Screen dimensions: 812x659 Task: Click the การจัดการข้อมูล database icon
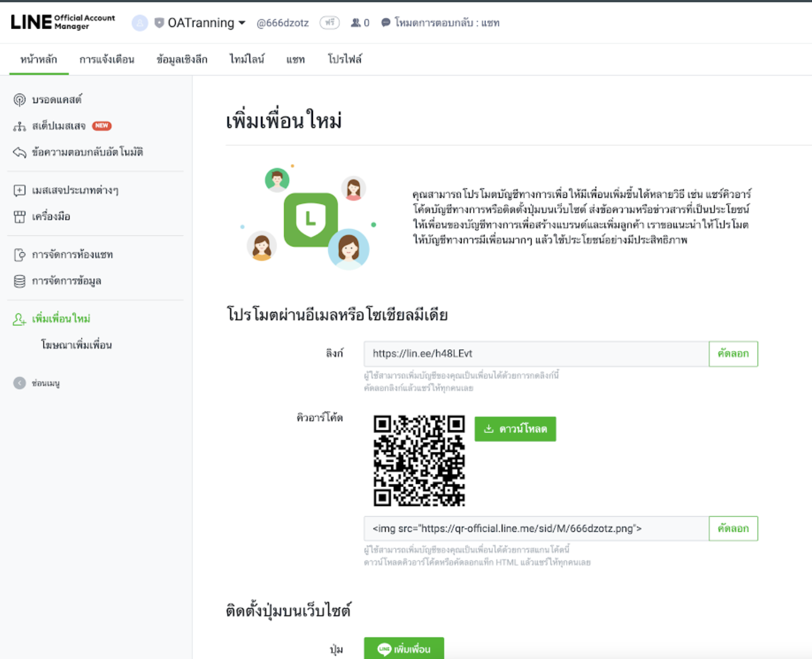click(19, 281)
